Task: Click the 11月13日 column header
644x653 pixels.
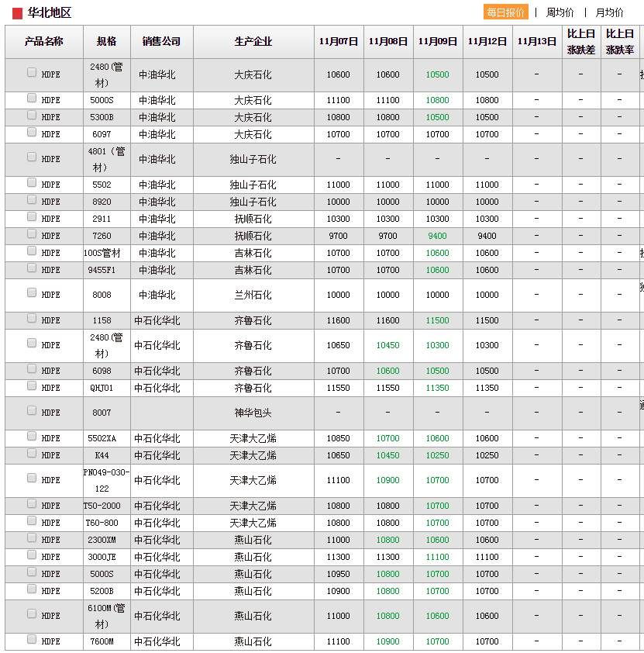Action: coord(536,42)
